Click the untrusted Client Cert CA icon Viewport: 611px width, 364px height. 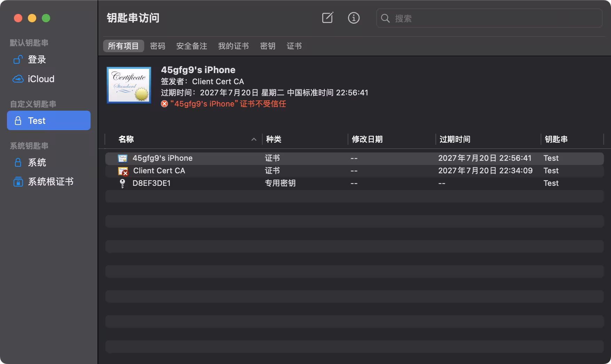123,171
